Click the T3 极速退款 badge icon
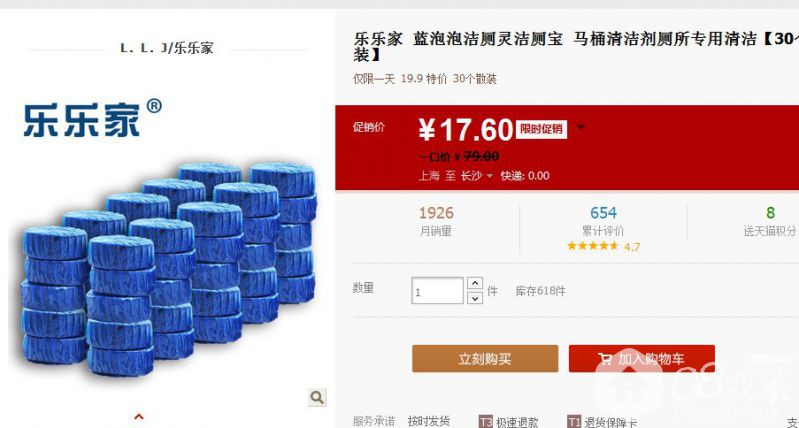799x428 pixels. 486,422
